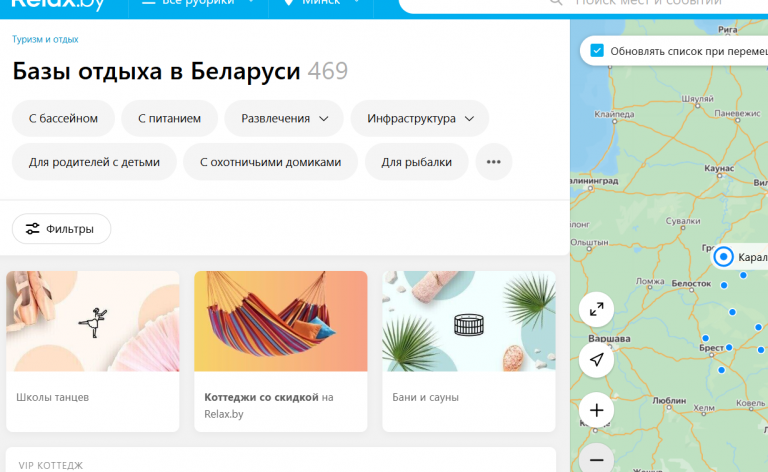
Task: Zoom out the map with the minus button
Action: pos(597,459)
